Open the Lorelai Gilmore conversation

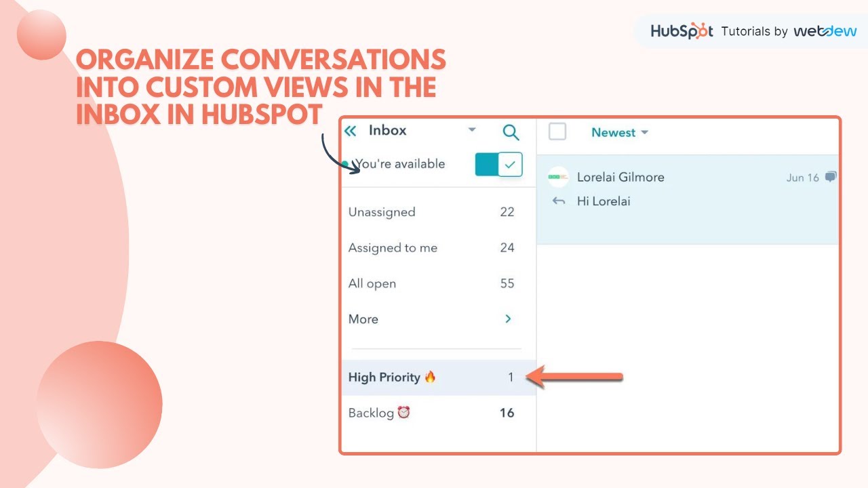[688, 199]
